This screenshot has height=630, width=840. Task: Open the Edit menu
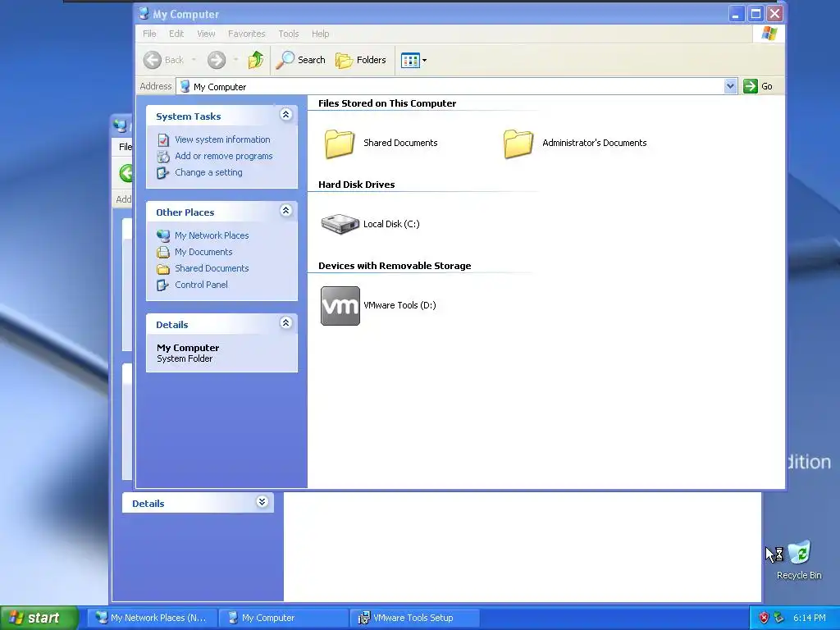[x=176, y=34]
